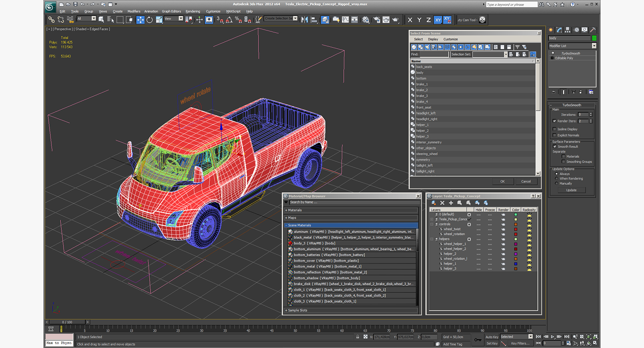
Task: Uncheck the Smooth Result checkbox
Action: click(555, 147)
